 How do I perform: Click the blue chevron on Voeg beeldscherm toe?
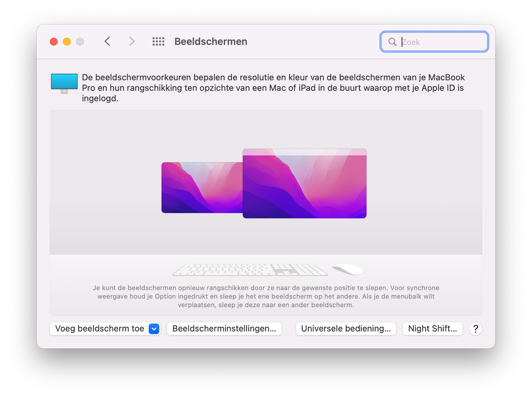click(154, 329)
